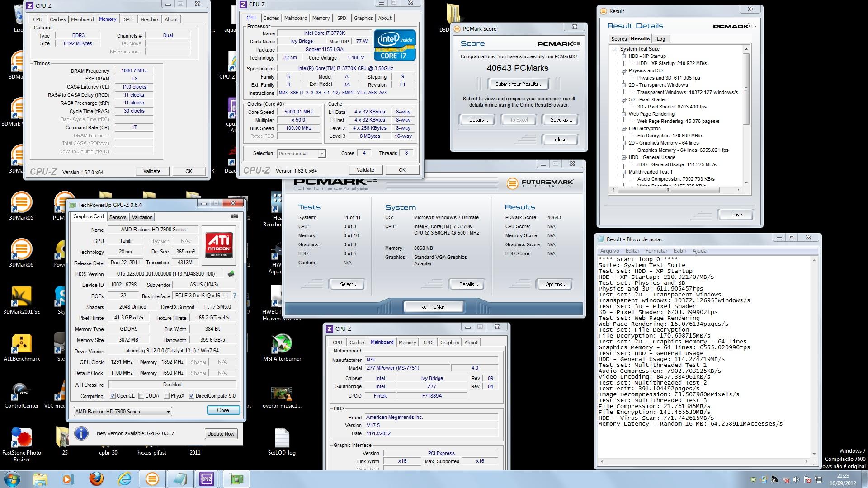
Task: Open the Log tab in Result Details
Action: point(660,39)
